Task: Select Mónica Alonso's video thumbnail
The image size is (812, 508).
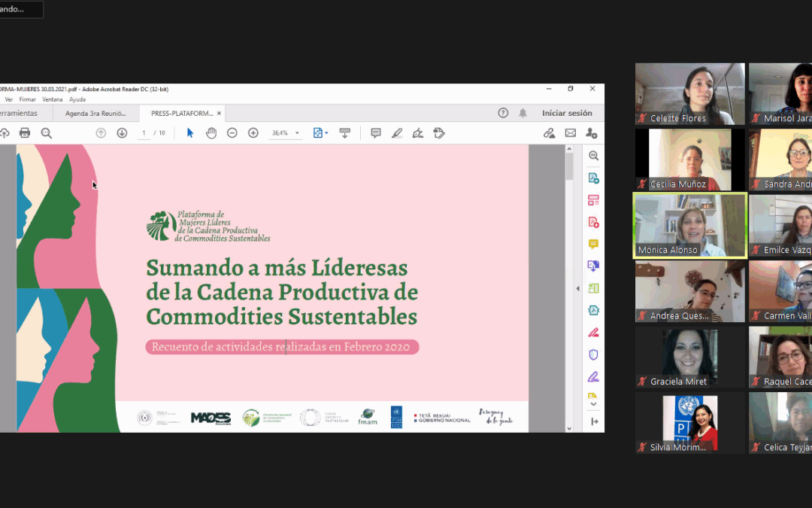Action: (689, 225)
